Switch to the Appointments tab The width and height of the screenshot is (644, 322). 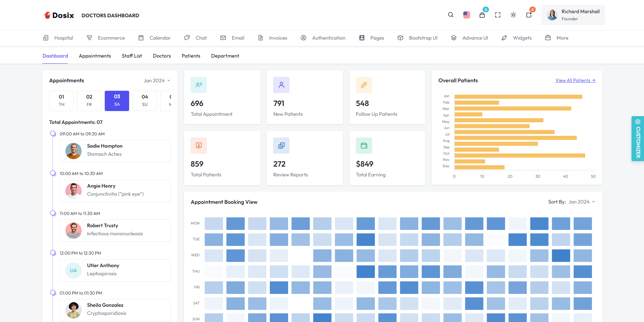(95, 56)
